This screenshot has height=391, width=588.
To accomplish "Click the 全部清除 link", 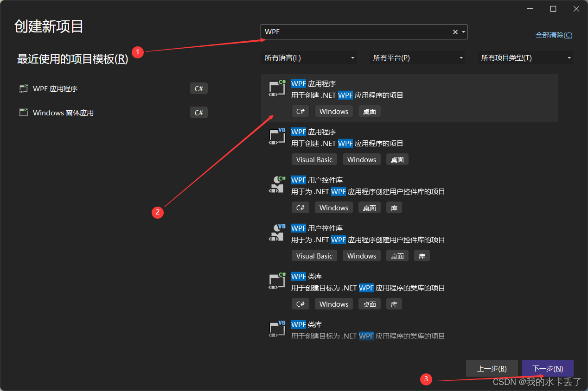I will coord(554,35).
